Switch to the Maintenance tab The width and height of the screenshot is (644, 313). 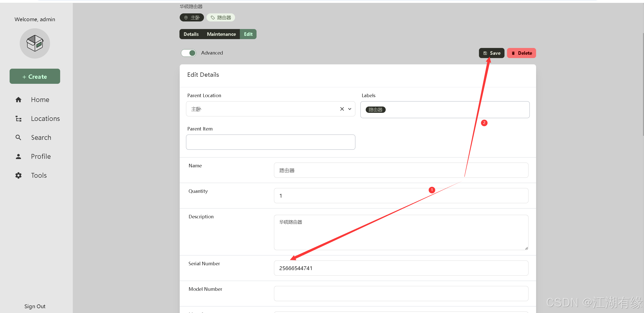221,34
